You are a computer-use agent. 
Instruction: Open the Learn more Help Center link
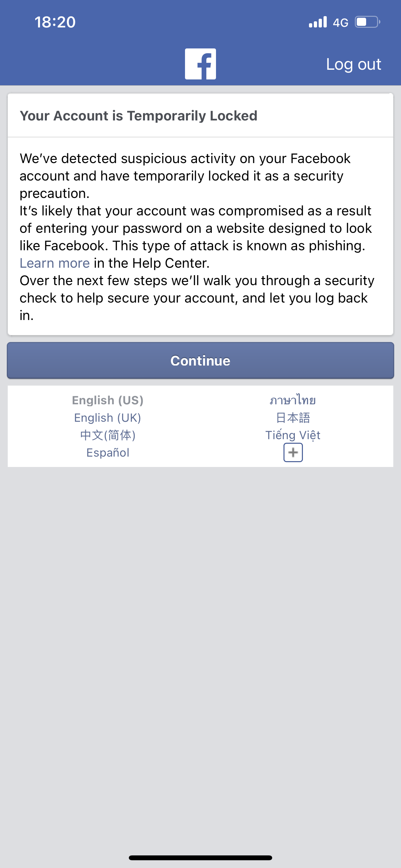[55, 263]
